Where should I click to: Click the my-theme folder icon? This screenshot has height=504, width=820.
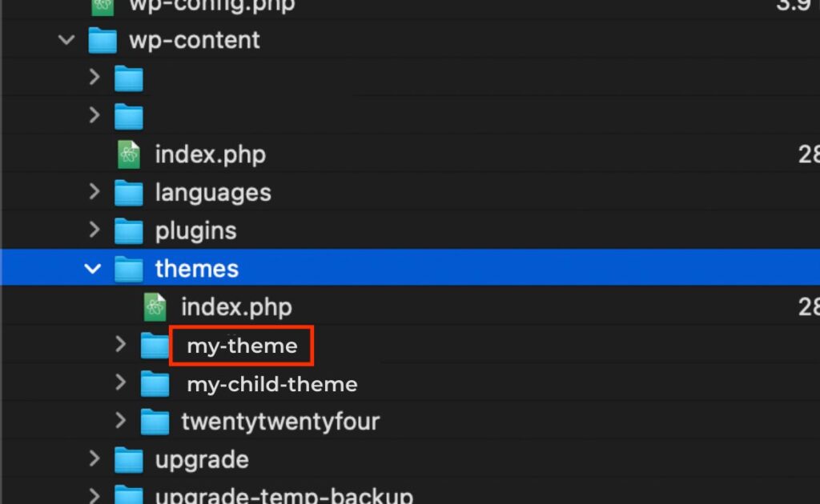click(155, 346)
